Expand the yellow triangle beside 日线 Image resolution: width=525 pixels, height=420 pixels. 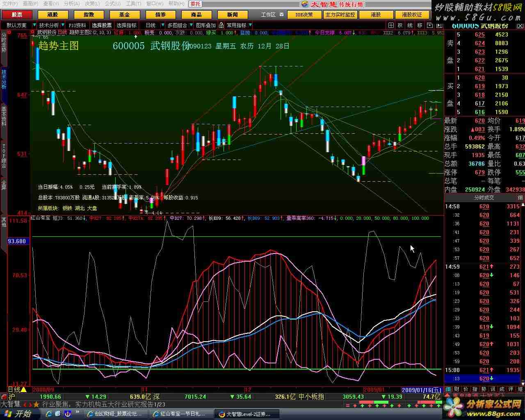pyautogui.click(x=24, y=389)
